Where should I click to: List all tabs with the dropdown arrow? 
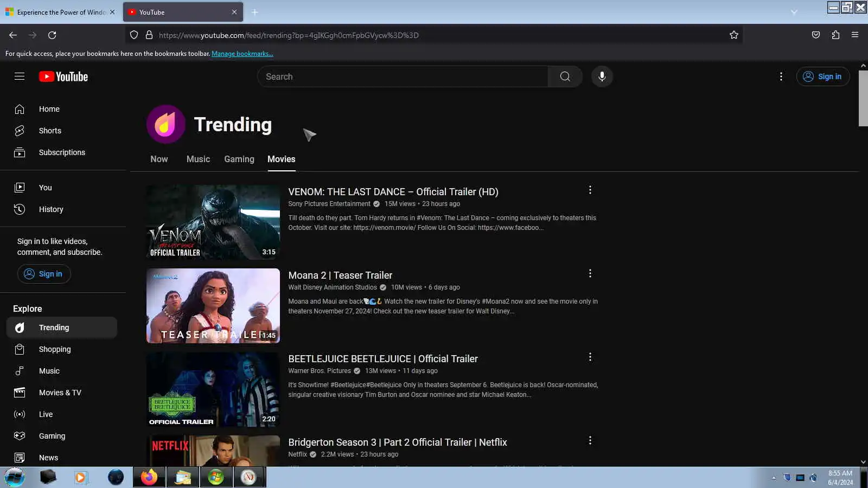(794, 12)
